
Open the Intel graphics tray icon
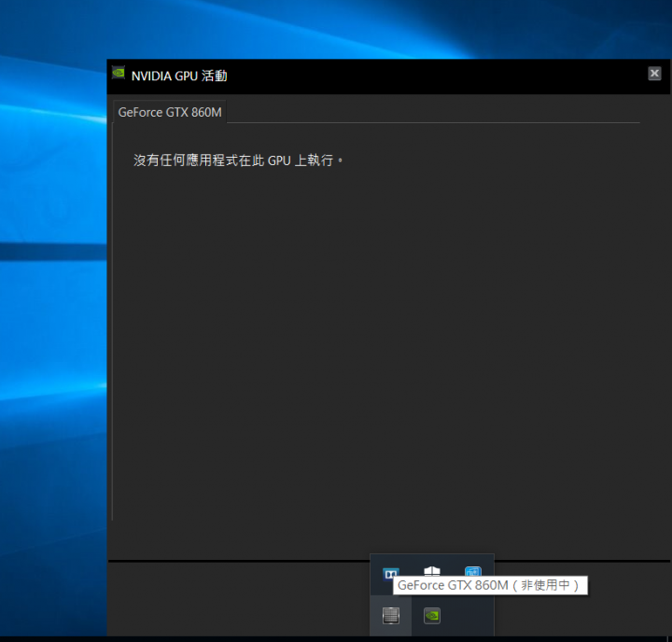click(x=472, y=572)
